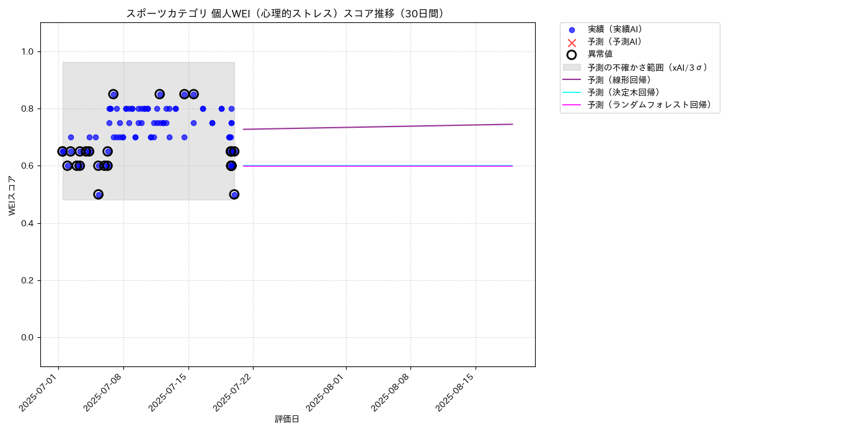Click the gray uncertainty range legend swatch
868x434 pixels.
pos(572,67)
